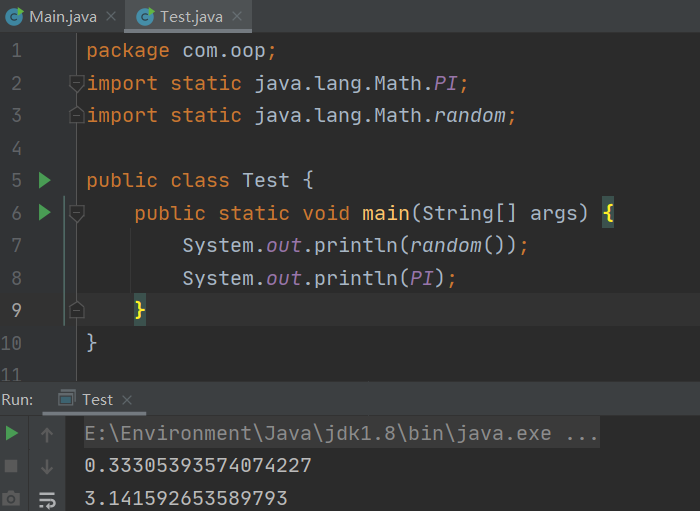Close the Test.java editor tab

(235, 16)
